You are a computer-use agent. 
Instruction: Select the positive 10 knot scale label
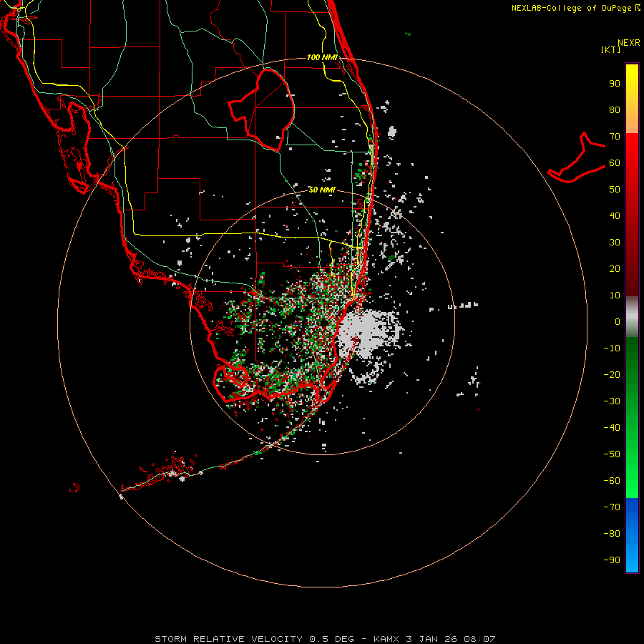(x=615, y=296)
